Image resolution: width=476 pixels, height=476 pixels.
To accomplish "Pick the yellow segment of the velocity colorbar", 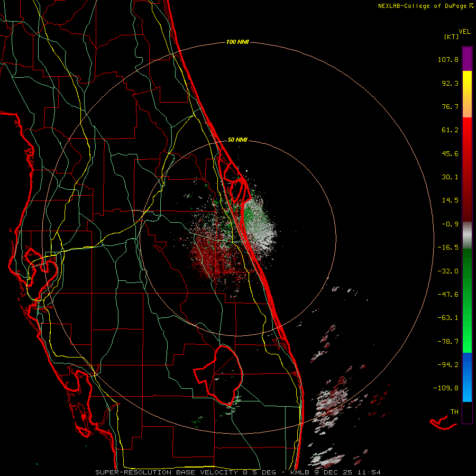I will (x=467, y=94).
